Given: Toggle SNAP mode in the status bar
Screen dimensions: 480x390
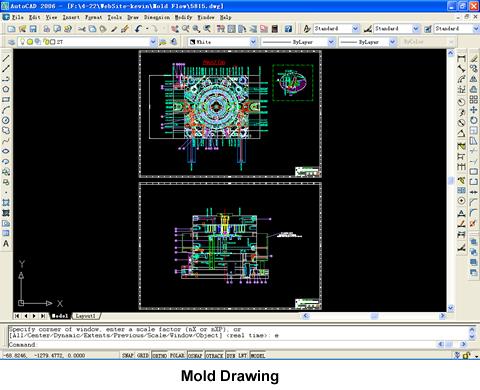Looking at the screenshot, I should coord(128,355).
